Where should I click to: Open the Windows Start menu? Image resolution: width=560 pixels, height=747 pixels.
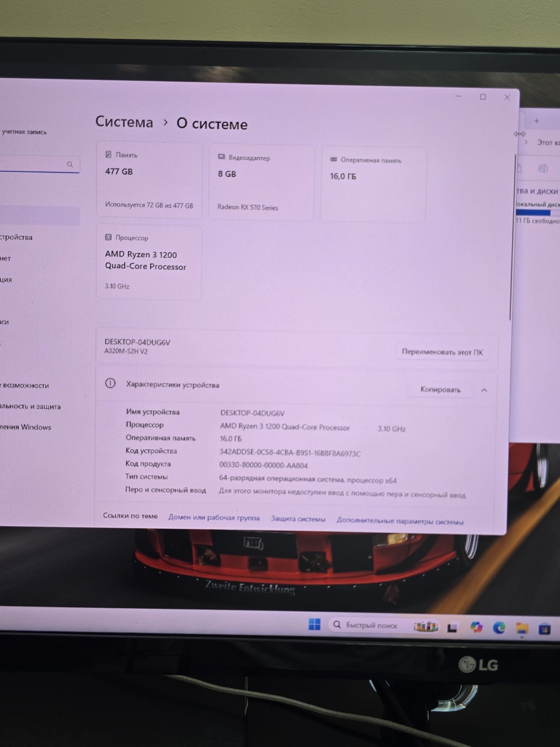point(314,624)
